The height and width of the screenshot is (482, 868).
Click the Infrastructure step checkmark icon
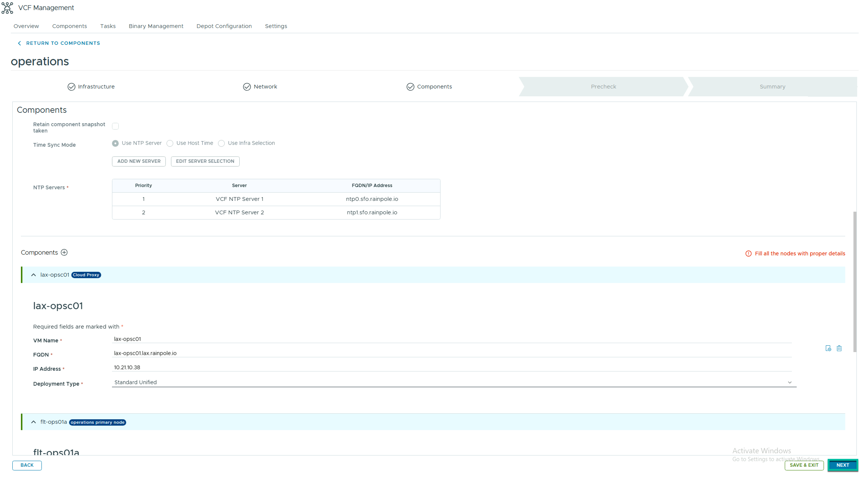pos(71,87)
